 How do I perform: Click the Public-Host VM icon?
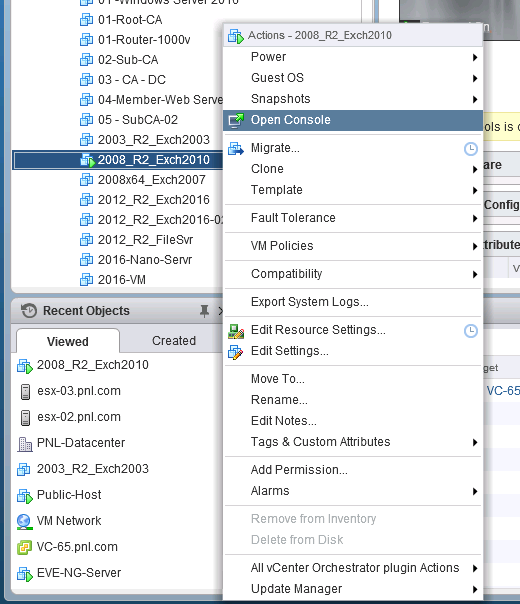25,496
